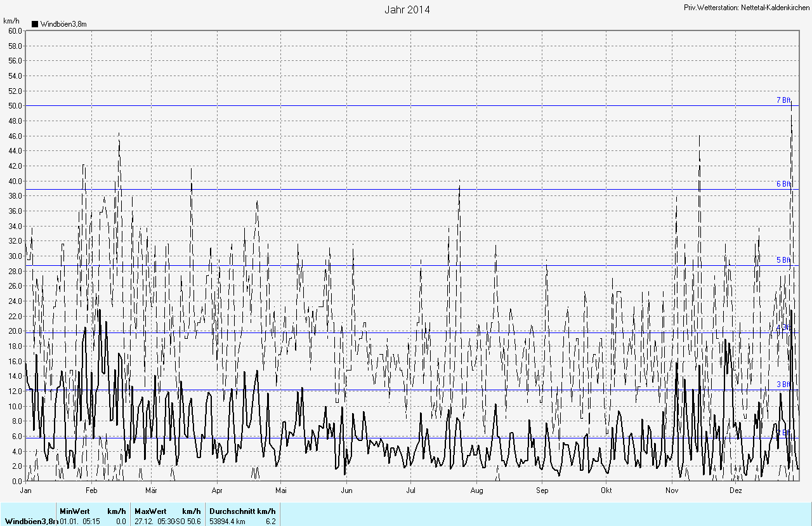Click the MinWert column header

[75, 511]
